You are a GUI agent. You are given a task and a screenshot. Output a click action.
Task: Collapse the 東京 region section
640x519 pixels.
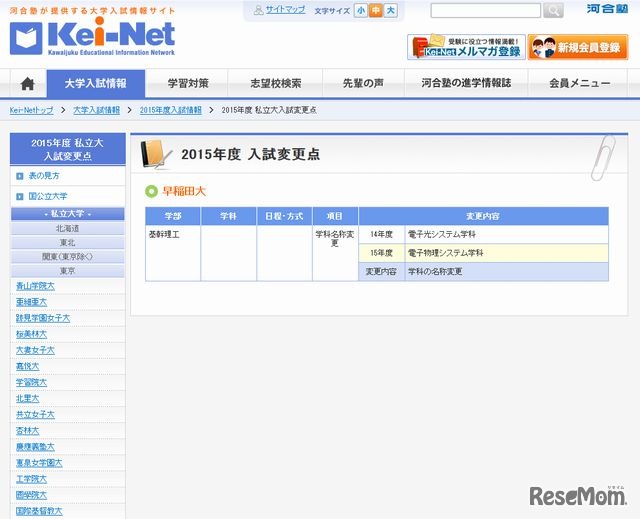tap(68, 271)
